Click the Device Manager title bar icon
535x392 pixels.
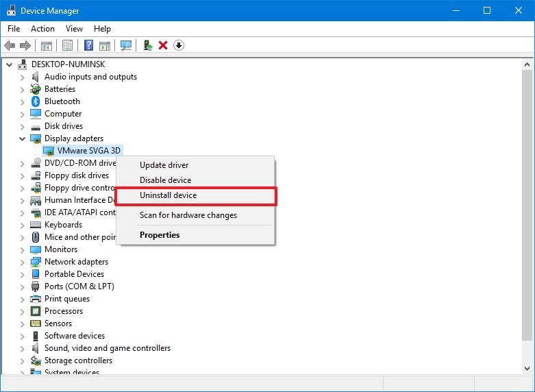[11, 10]
